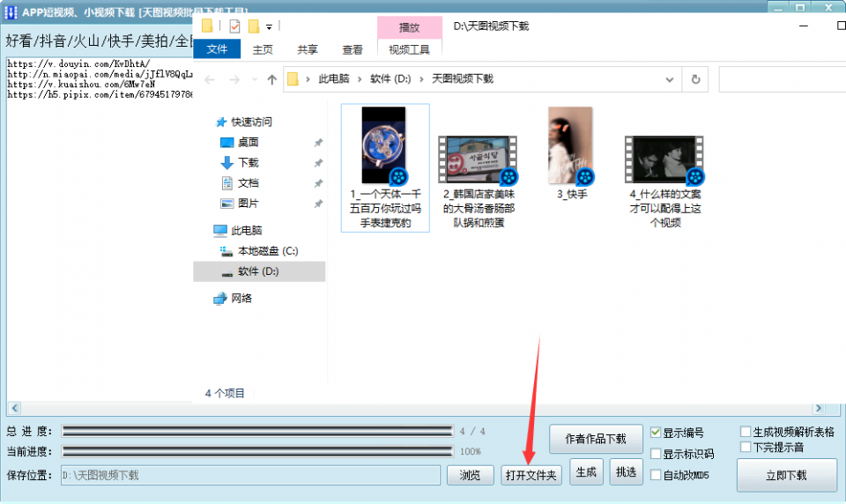This screenshot has width=846, height=504.
Task: Click the 挑选 button
Action: [626, 472]
